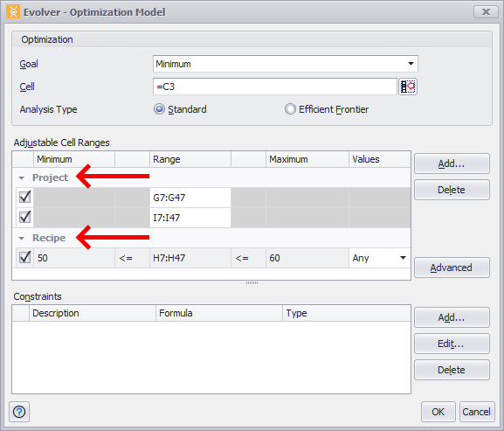Click the Cell field containing =C3
The width and height of the screenshot is (504, 431).
(x=275, y=87)
